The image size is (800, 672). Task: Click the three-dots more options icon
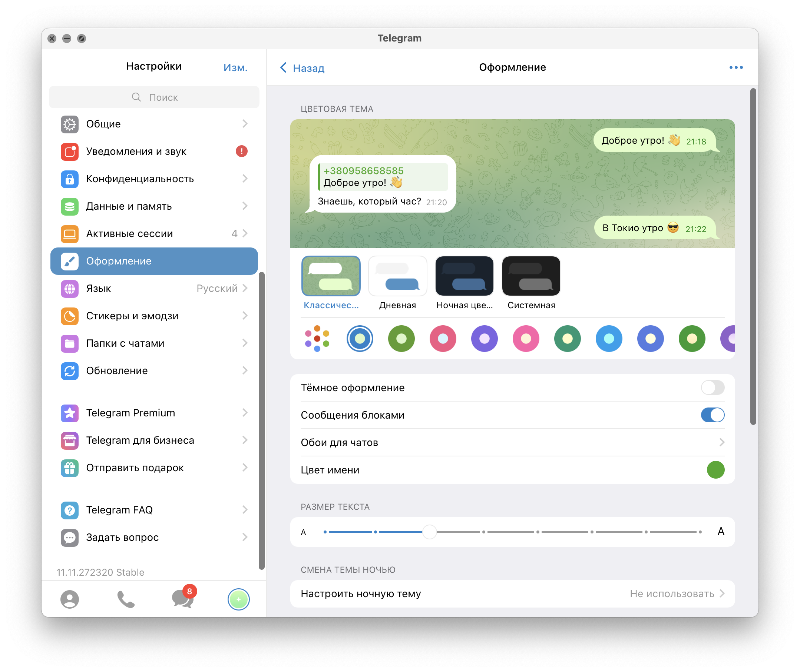click(736, 67)
